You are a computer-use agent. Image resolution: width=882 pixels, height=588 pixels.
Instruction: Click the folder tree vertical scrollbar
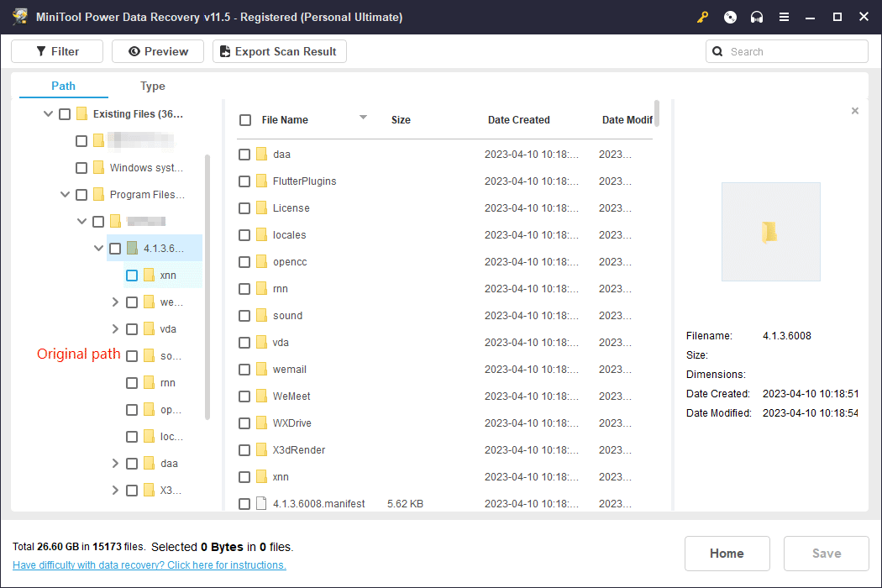tap(207, 287)
